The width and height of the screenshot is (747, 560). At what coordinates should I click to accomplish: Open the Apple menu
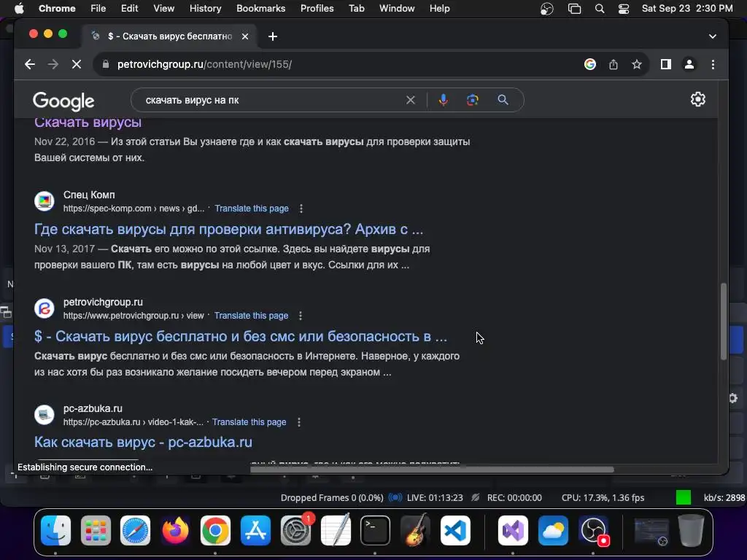(19, 9)
